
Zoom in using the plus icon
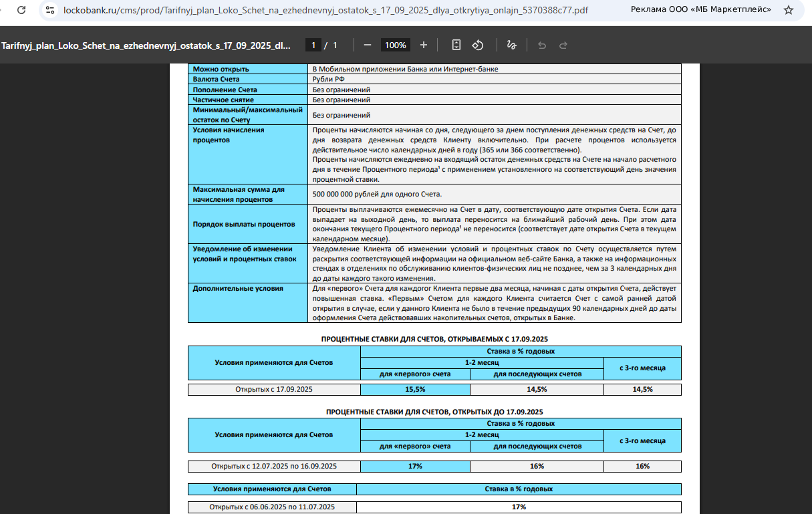423,45
